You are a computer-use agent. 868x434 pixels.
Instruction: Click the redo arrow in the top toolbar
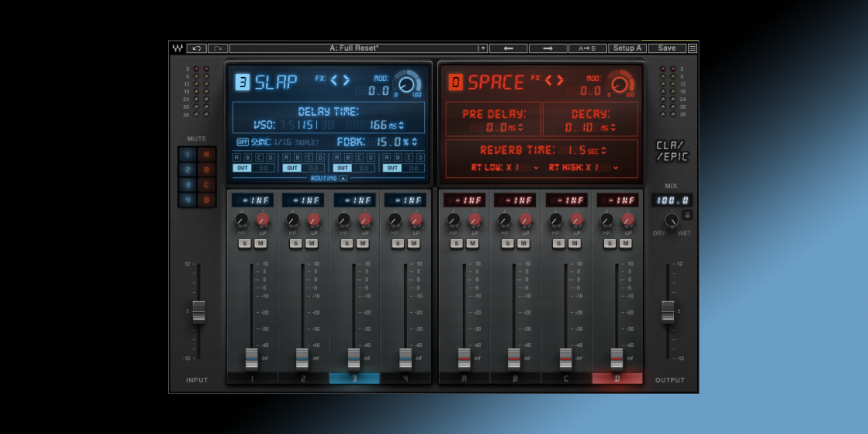coord(218,48)
